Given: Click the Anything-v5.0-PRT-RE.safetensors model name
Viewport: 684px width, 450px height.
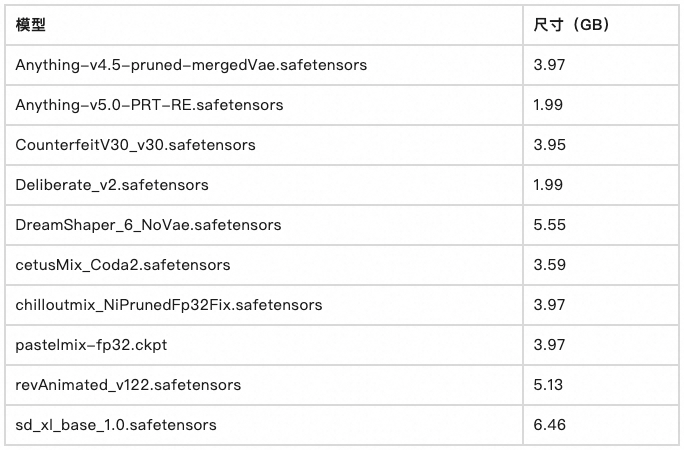Looking at the screenshot, I should tap(149, 105).
